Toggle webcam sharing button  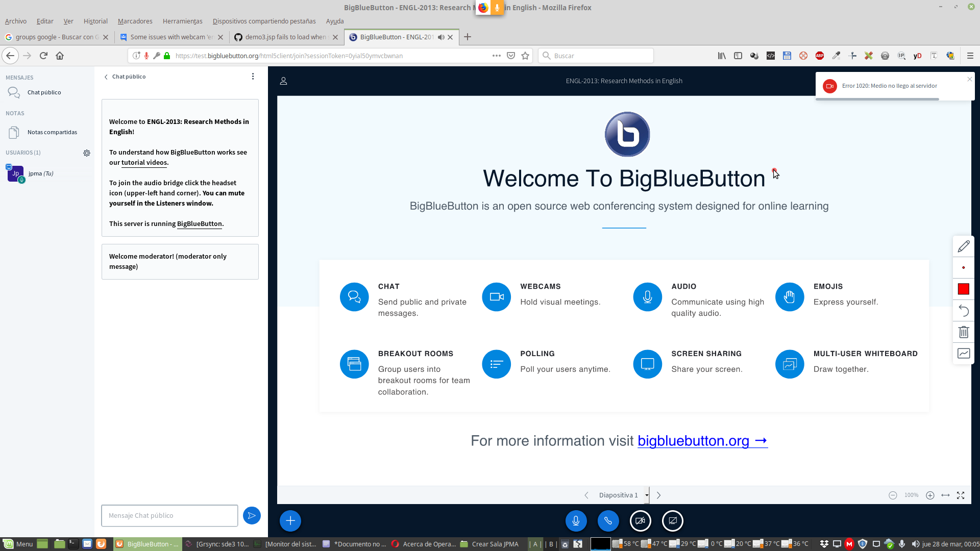point(640,520)
